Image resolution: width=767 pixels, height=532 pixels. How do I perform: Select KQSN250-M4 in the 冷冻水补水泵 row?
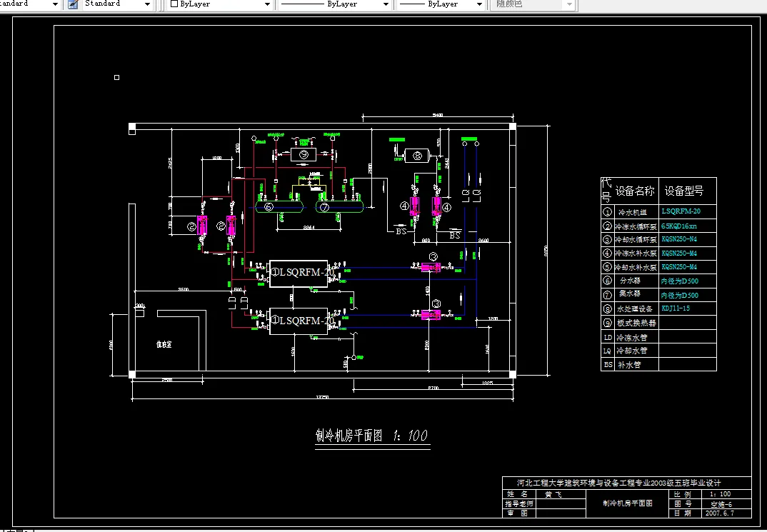click(679, 254)
